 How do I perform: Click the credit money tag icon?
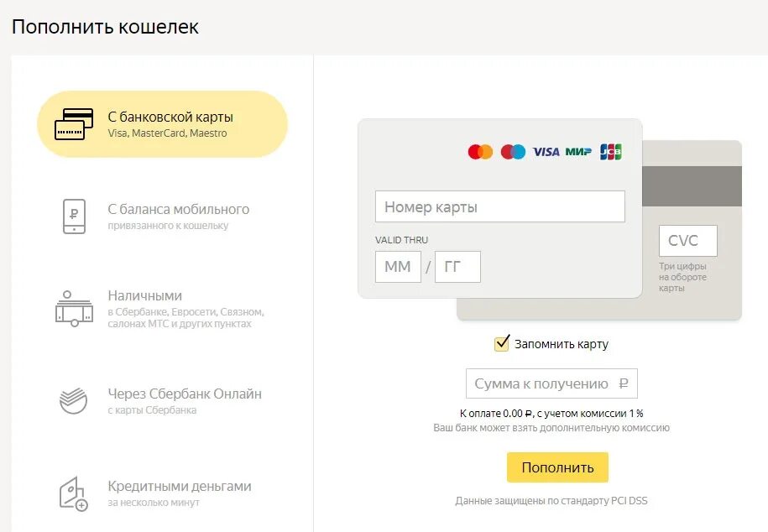point(74,493)
